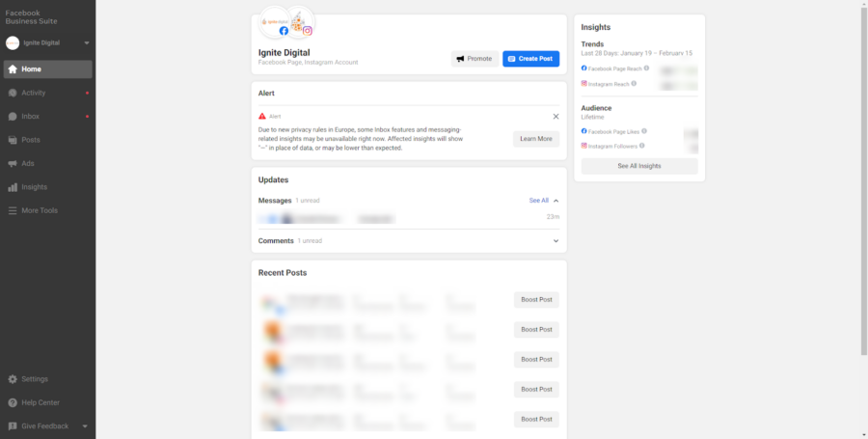Click the Activity globe icon
The height and width of the screenshot is (439, 868).
pyautogui.click(x=13, y=93)
